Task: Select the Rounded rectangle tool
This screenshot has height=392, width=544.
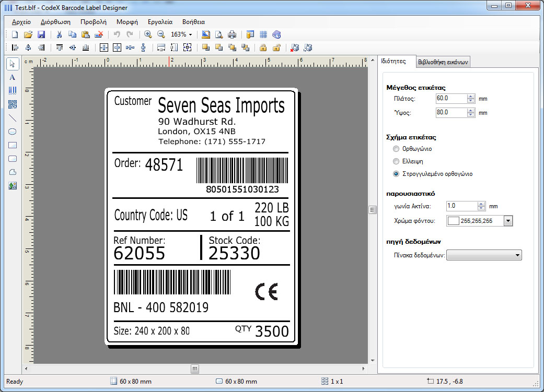Action: point(13,159)
